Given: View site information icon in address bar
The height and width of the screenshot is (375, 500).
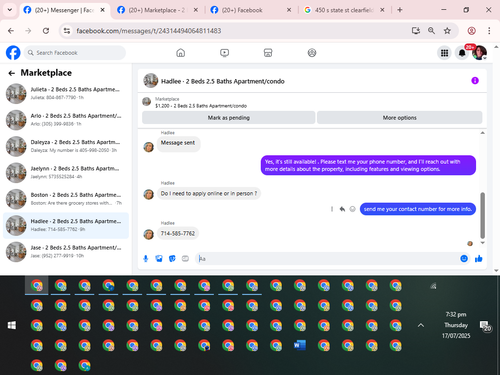Looking at the screenshot, I should [x=67, y=31].
